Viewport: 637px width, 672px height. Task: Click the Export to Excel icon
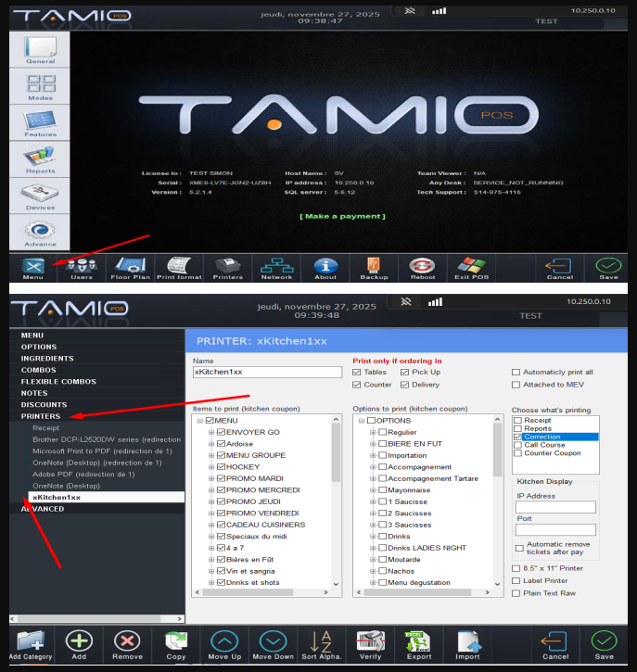(419, 645)
